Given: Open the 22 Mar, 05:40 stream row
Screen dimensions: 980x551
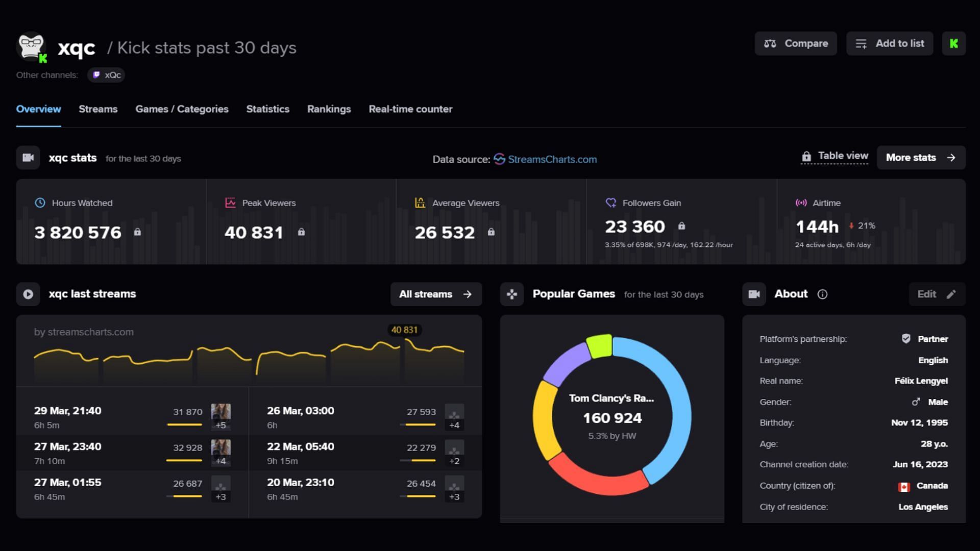Looking at the screenshot, I should coord(365,453).
